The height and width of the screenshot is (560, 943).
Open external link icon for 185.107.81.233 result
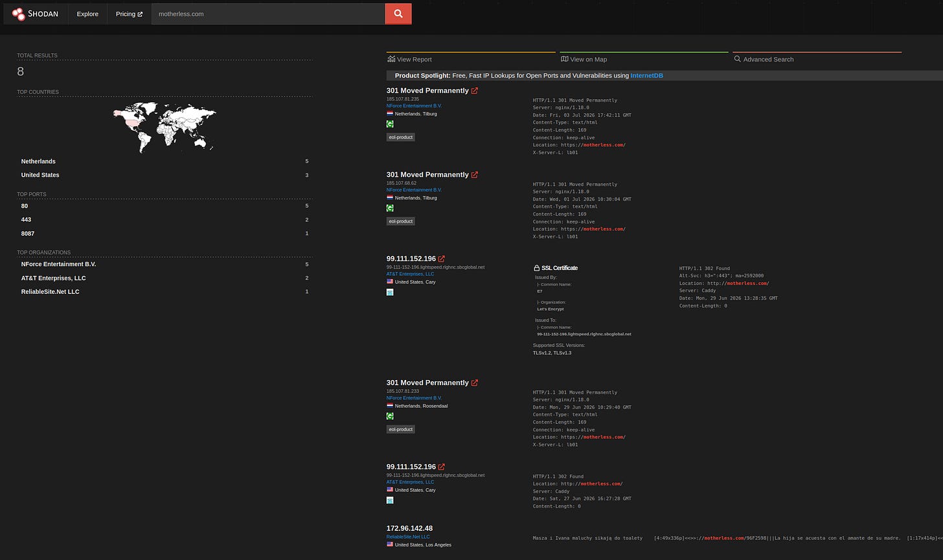[x=475, y=383]
